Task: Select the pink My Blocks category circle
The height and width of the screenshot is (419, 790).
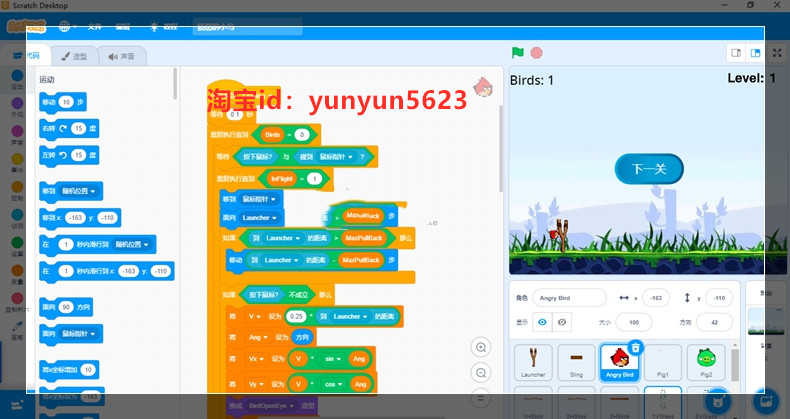Action: tap(17, 298)
